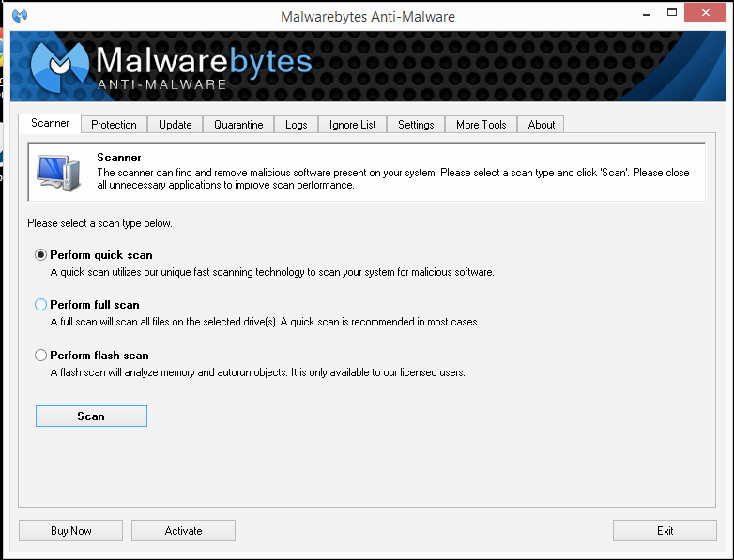Close the Malwarebytes Anti-Malware window
The height and width of the screenshot is (560, 734).
[706, 12]
